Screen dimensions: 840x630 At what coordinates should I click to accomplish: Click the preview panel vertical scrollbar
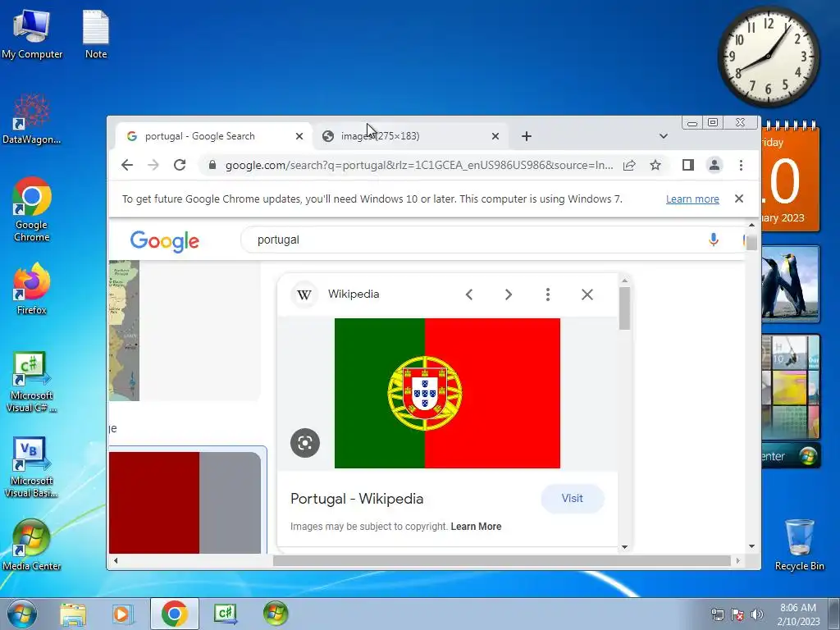[624, 308]
